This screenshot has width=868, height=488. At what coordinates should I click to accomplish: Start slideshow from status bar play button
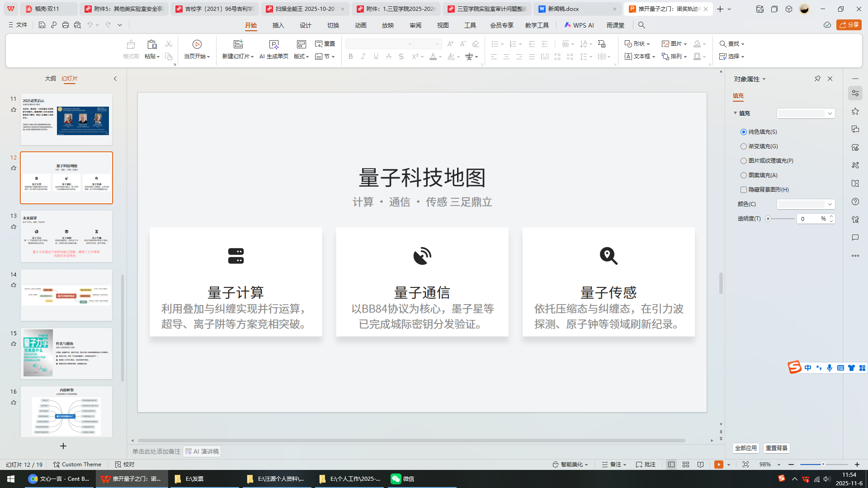point(718,465)
